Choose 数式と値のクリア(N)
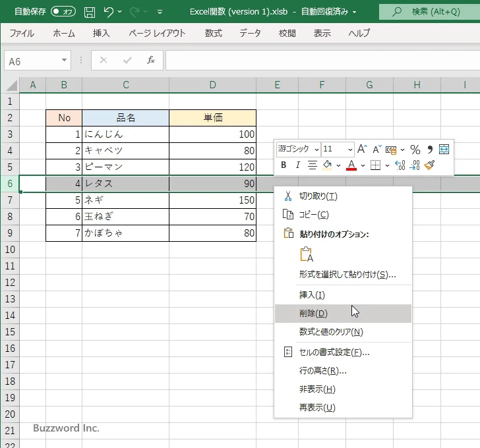The image size is (480, 448). coord(343,332)
